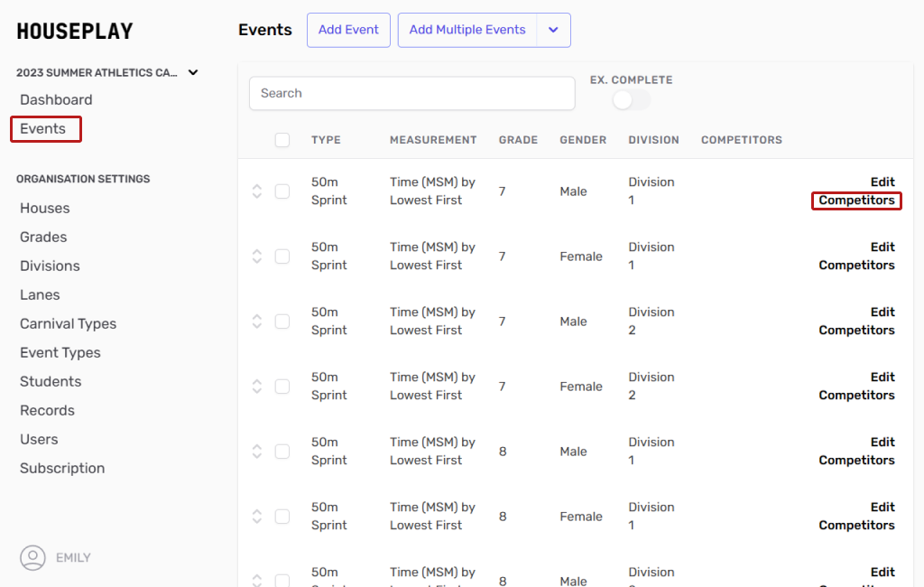The height and width of the screenshot is (587, 924).
Task: Click the Emily user avatar icon
Action: coord(32,558)
